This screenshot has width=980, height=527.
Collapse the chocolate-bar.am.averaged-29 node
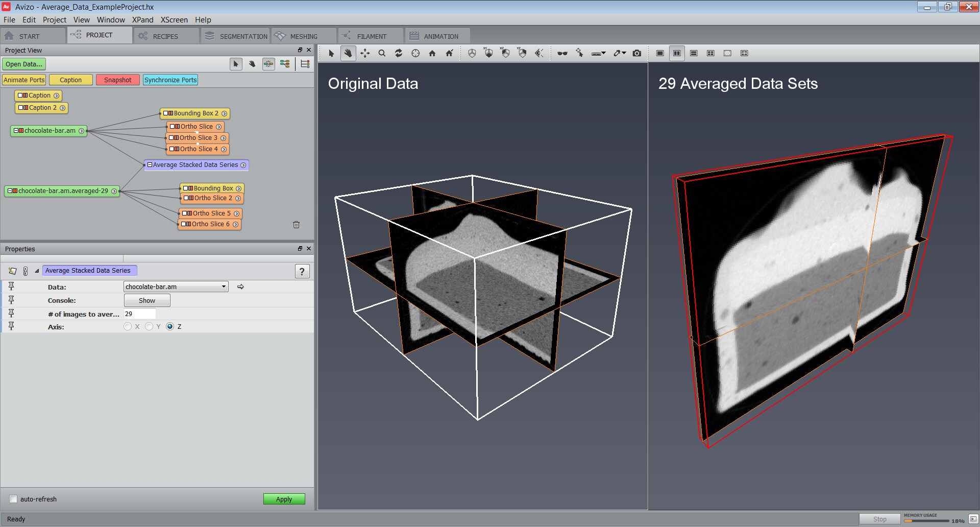(x=9, y=191)
